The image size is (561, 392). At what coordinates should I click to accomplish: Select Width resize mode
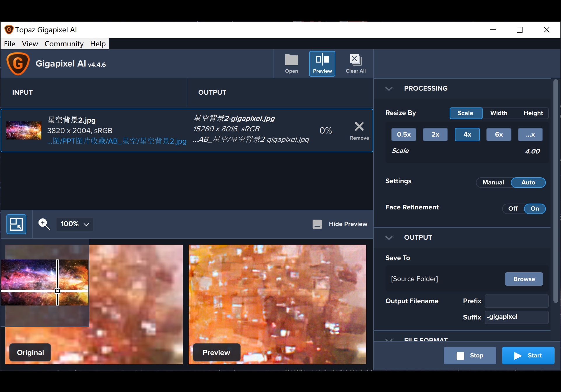click(x=499, y=113)
